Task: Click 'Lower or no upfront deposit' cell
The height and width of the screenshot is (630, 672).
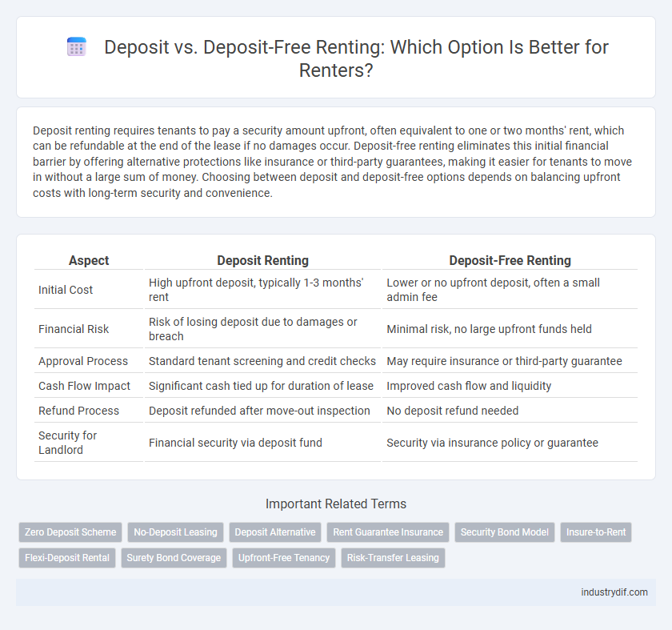Action: [x=510, y=290]
